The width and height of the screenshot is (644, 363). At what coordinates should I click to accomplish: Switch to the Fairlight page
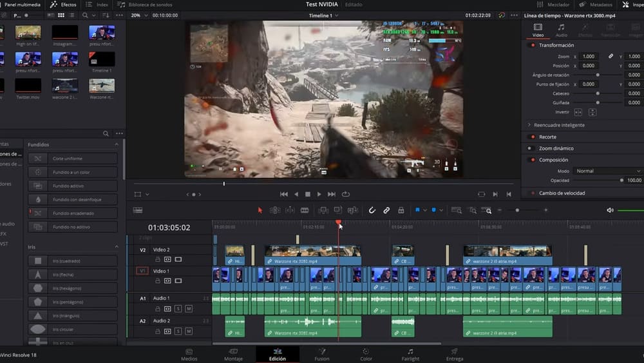pos(410,355)
